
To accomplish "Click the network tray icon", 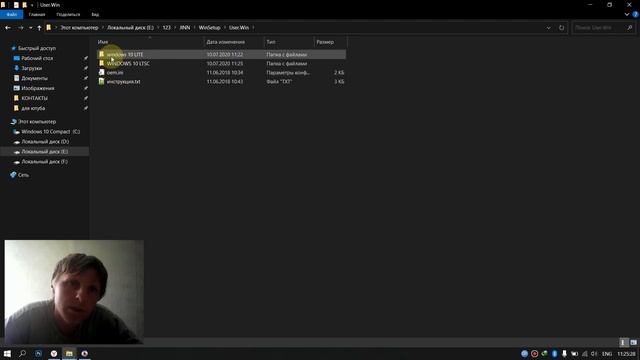I will click(584, 353).
